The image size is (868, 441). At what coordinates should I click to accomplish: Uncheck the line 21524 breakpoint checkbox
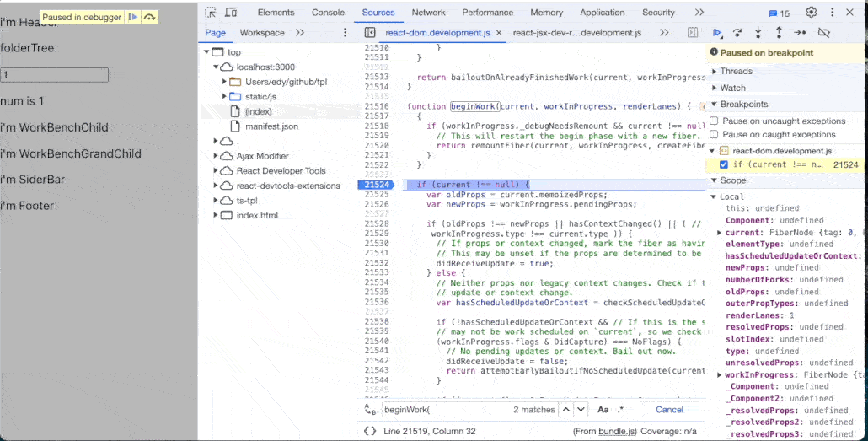(724, 164)
